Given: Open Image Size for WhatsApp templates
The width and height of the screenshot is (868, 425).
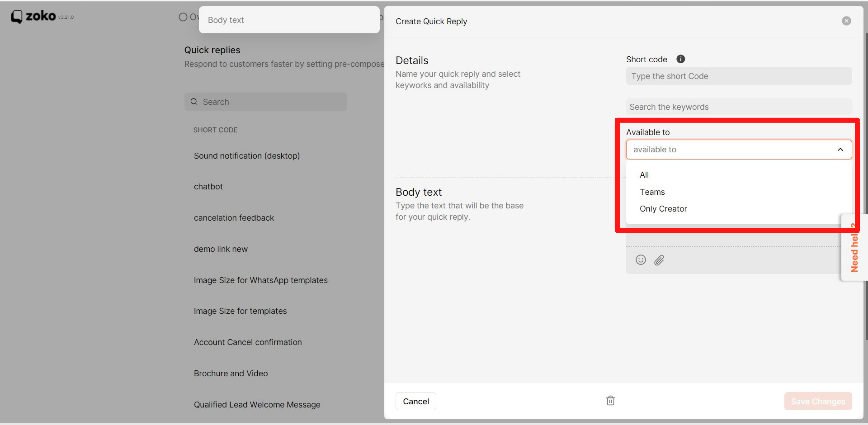Looking at the screenshot, I should (x=260, y=280).
